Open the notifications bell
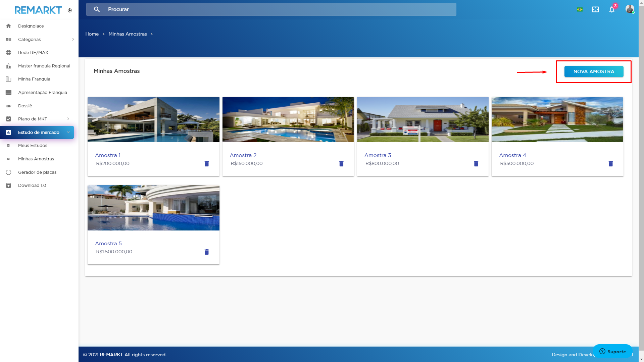The image size is (644, 362). [611, 9]
